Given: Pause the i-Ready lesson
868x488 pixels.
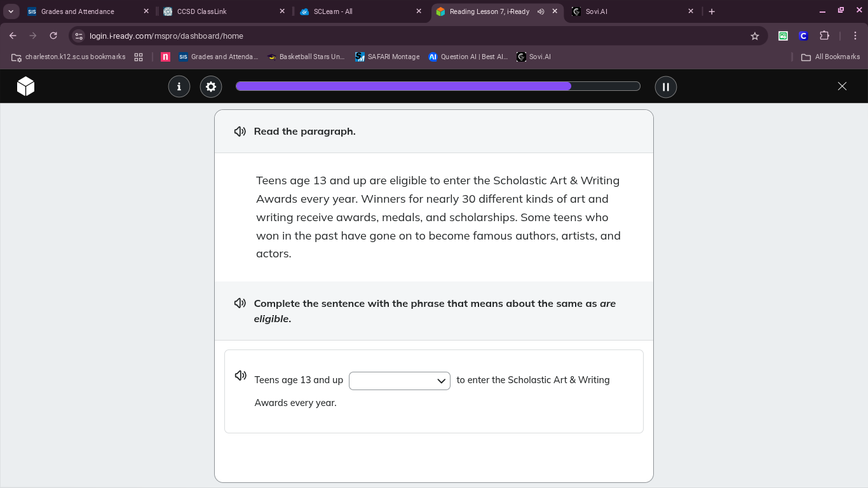Looking at the screenshot, I should 666,86.
